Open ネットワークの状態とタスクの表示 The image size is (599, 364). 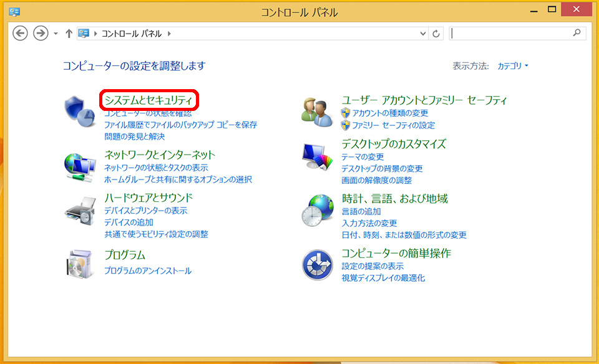[156, 168]
